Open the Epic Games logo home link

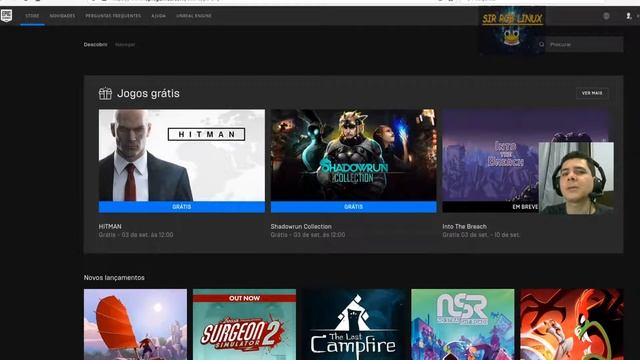6,16
